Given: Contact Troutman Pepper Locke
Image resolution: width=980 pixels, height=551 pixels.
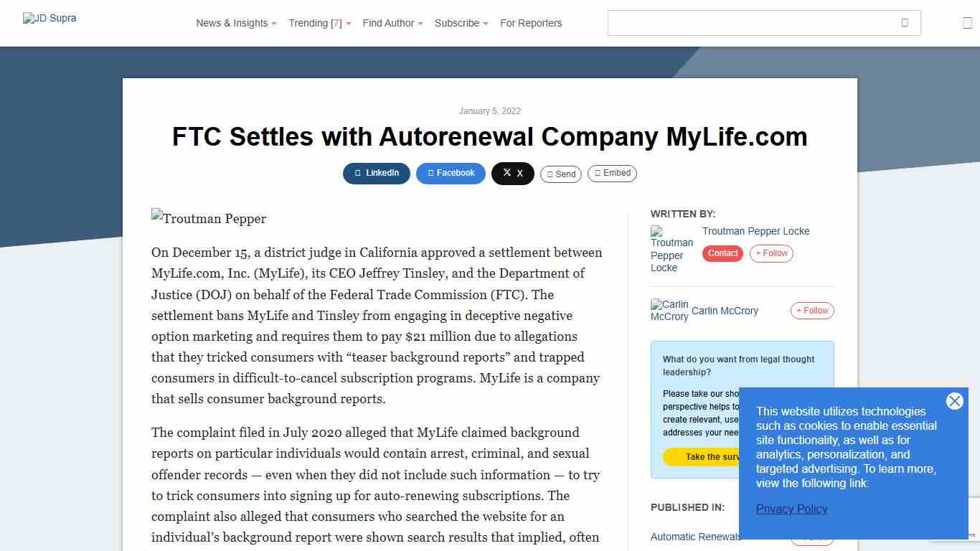Looking at the screenshot, I should pos(722,253).
